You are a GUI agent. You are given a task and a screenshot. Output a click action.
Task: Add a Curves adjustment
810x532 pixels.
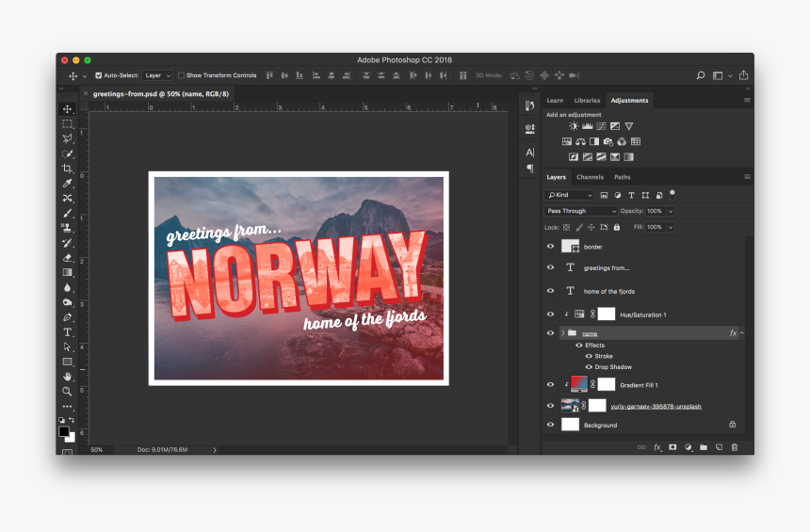click(x=601, y=126)
